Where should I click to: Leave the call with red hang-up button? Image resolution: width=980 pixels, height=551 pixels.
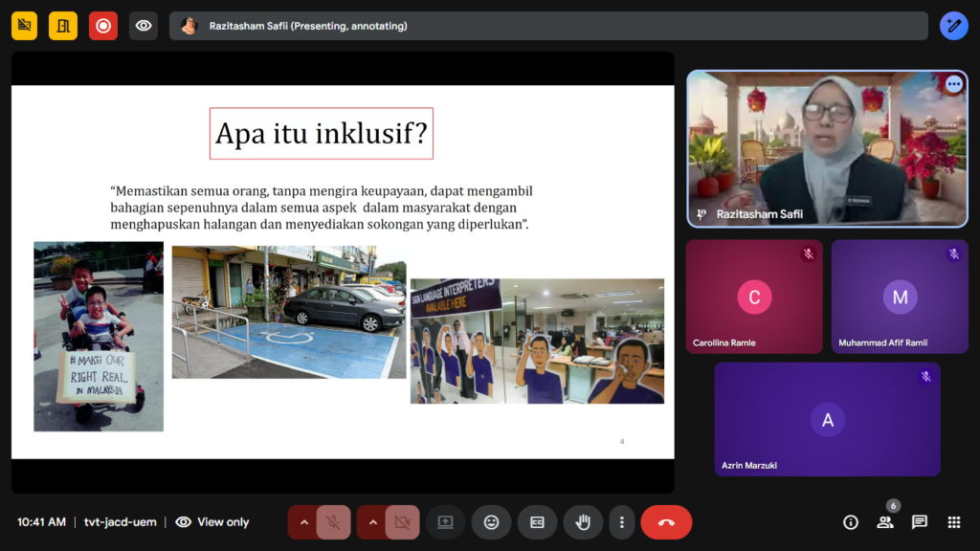point(666,522)
